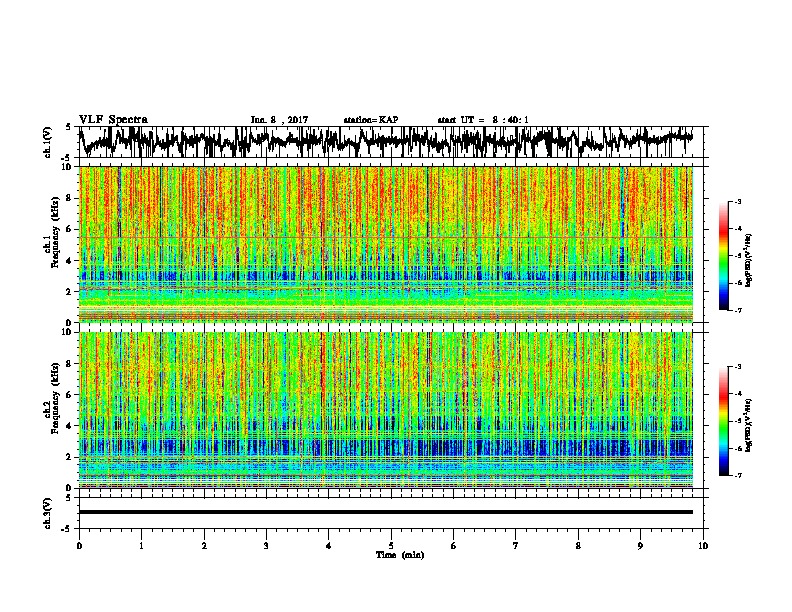Click the "-3" label on ch.2 color bar
Viewport: 792px width, 612px height.
(737, 367)
